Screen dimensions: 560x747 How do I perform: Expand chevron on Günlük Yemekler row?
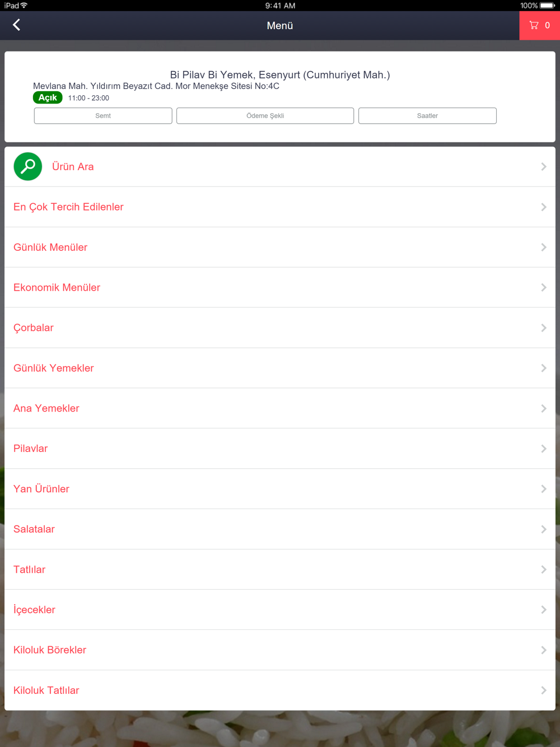(543, 368)
